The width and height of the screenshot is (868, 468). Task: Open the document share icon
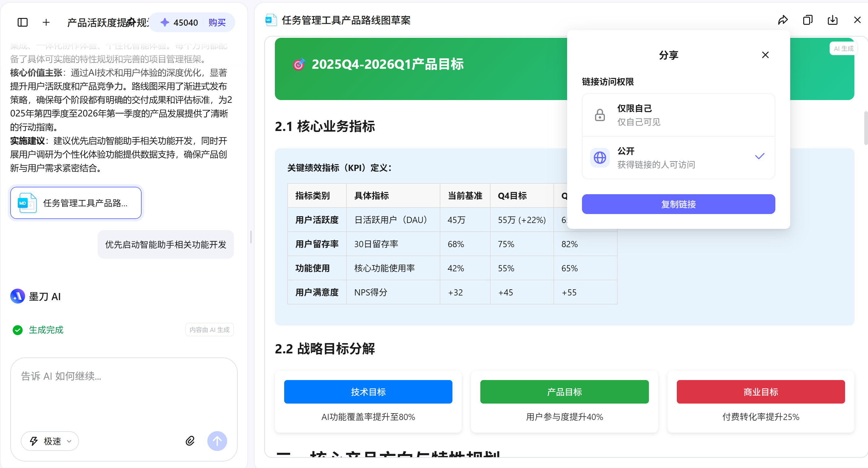[783, 20]
